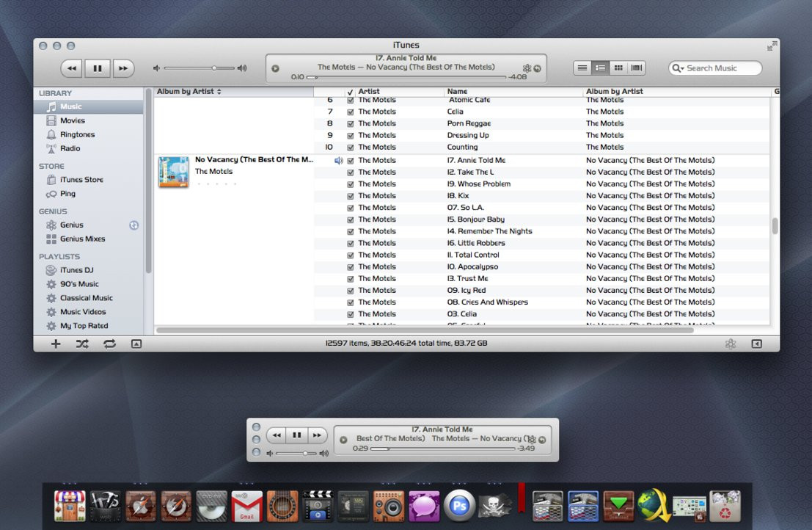812x530 pixels.
Task: Refresh Genius using the sidebar circular arrow
Action: (133, 225)
